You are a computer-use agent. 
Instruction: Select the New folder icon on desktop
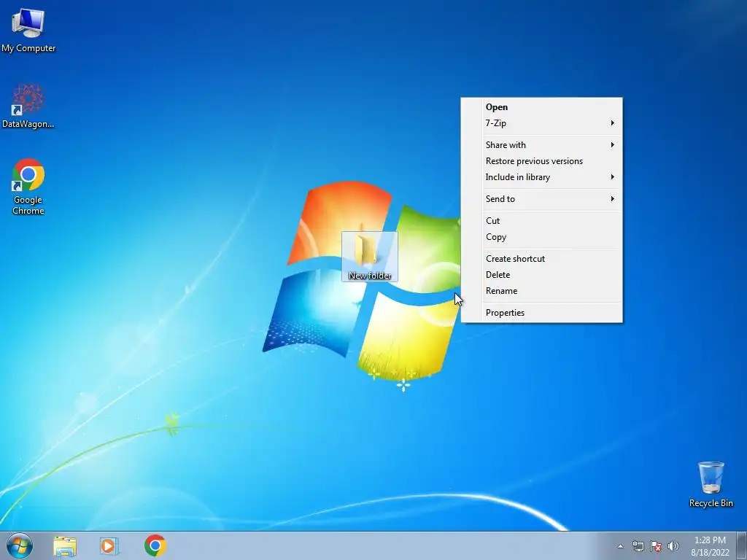coord(370,256)
